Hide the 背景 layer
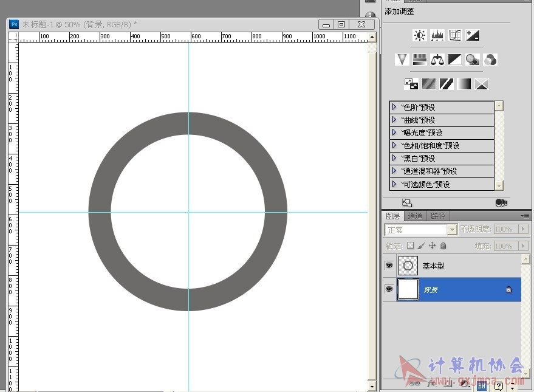Image resolution: width=534 pixels, height=392 pixels. click(x=389, y=289)
